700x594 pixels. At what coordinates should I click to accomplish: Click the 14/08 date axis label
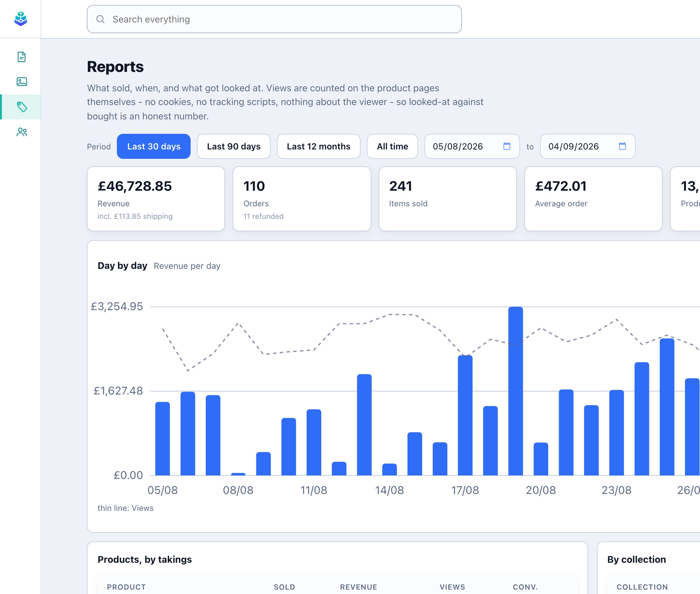389,490
